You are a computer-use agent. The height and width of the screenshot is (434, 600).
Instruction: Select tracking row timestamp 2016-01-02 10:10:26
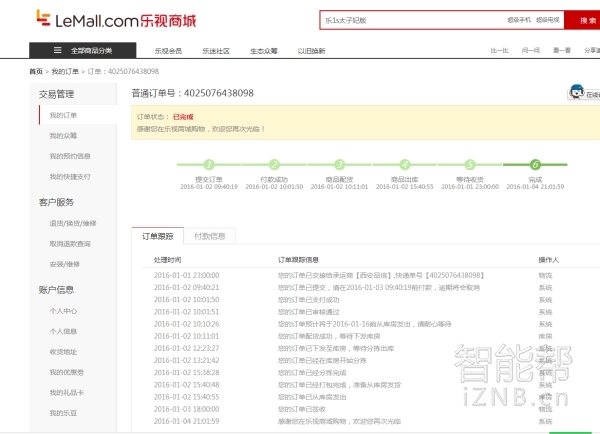[x=187, y=324]
